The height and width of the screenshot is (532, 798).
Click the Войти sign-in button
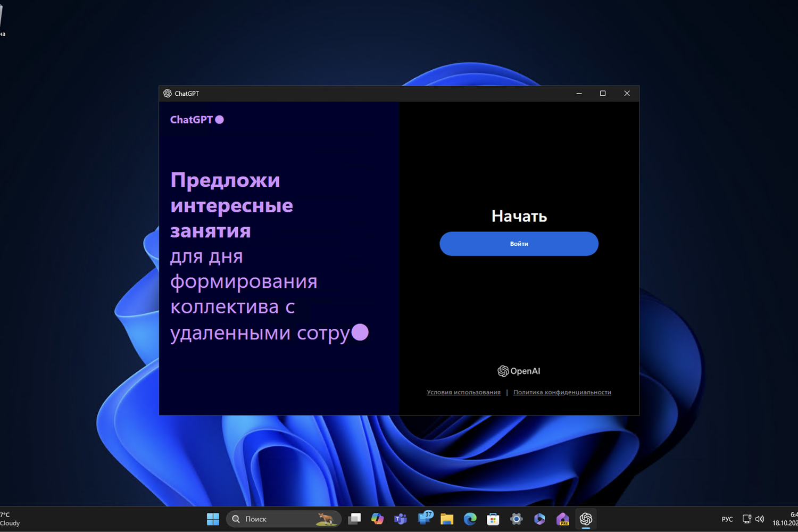tap(519, 244)
